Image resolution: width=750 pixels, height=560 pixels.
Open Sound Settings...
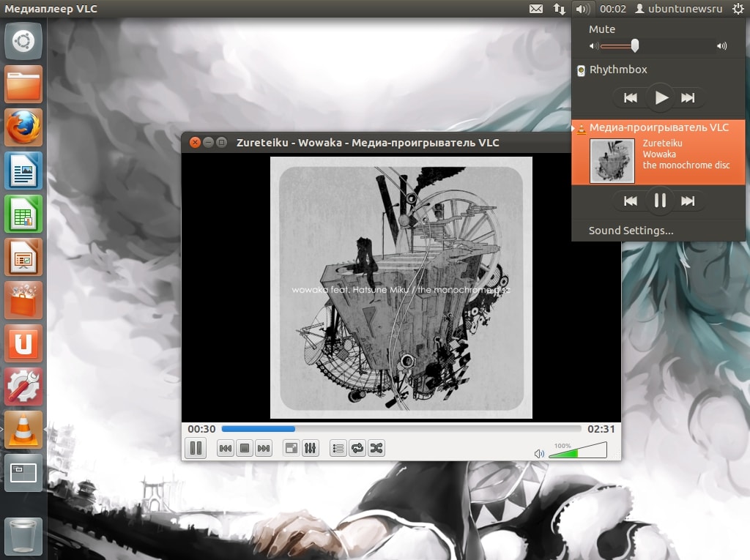(631, 231)
